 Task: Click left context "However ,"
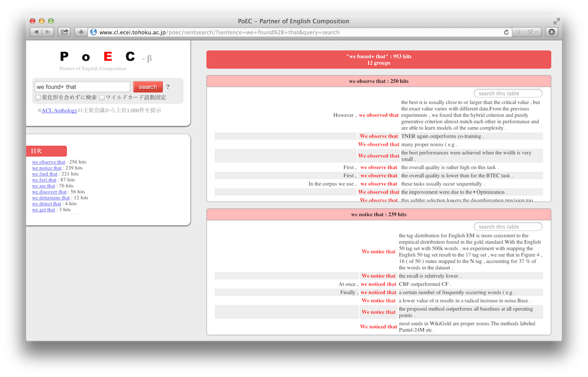click(x=345, y=115)
